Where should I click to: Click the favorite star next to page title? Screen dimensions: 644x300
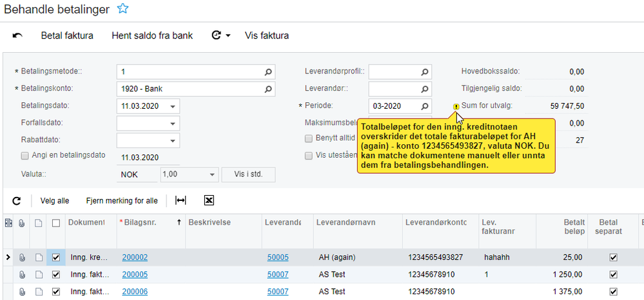click(122, 9)
